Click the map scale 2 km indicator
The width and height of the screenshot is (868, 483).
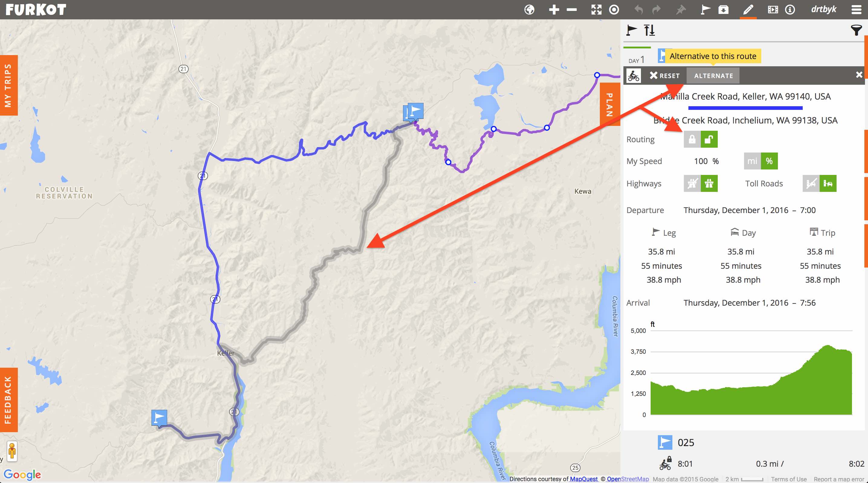[x=744, y=479]
